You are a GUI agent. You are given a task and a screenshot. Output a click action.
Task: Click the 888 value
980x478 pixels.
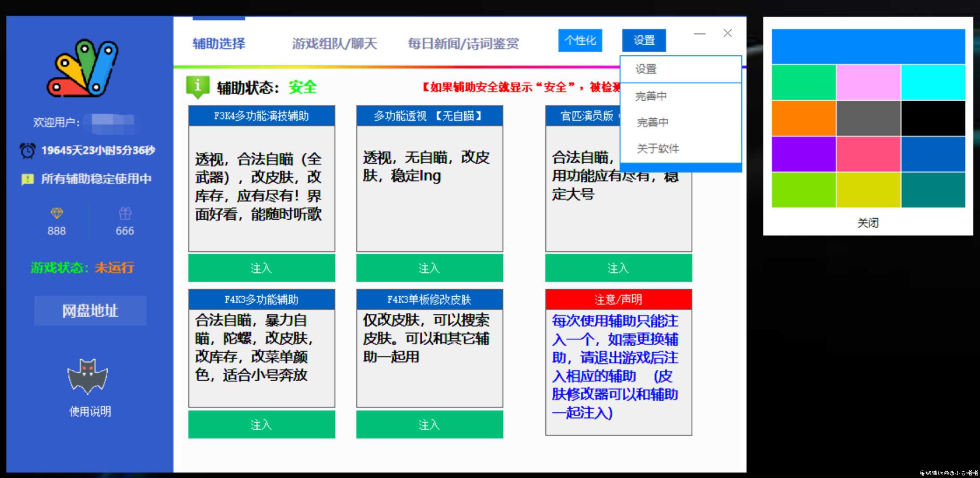click(57, 231)
